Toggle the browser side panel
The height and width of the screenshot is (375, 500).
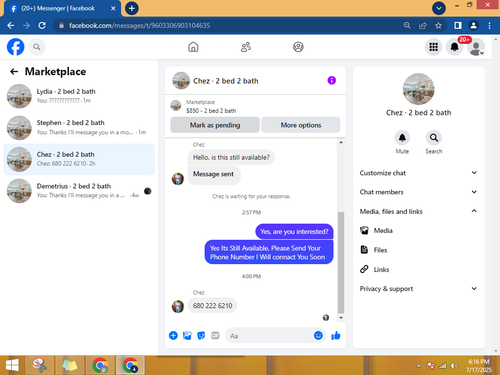[458, 25]
